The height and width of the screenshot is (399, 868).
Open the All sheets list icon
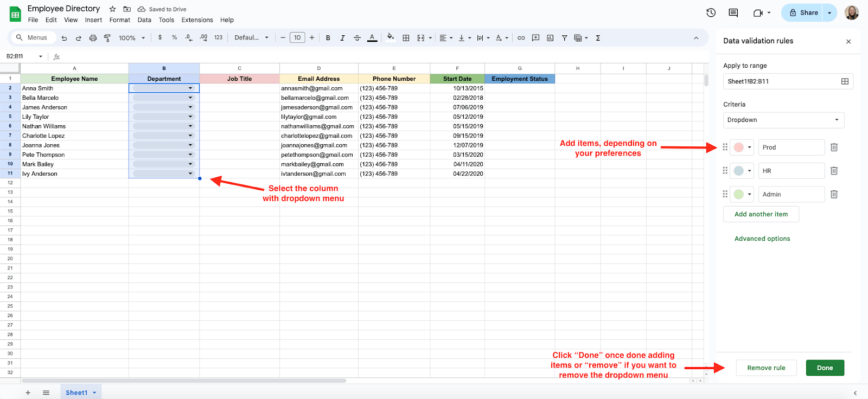coord(46,392)
